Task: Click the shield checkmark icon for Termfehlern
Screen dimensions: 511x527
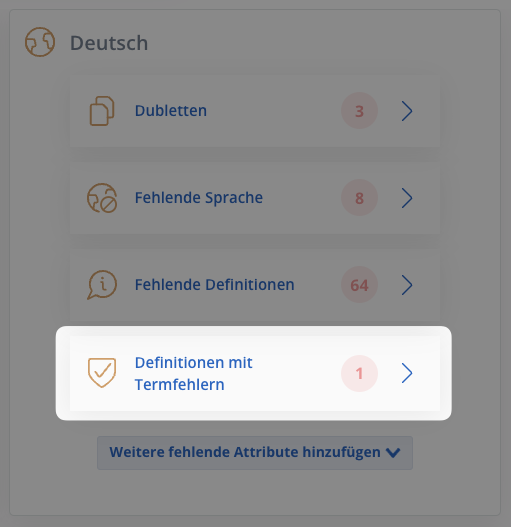Action: (102, 373)
